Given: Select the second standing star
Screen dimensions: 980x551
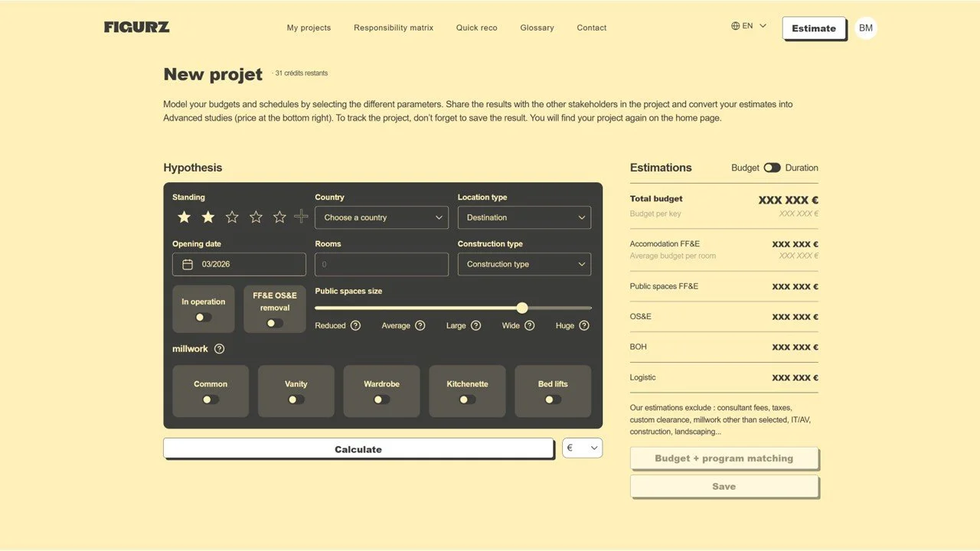Looking at the screenshot, I should click(x=208, y=217).
